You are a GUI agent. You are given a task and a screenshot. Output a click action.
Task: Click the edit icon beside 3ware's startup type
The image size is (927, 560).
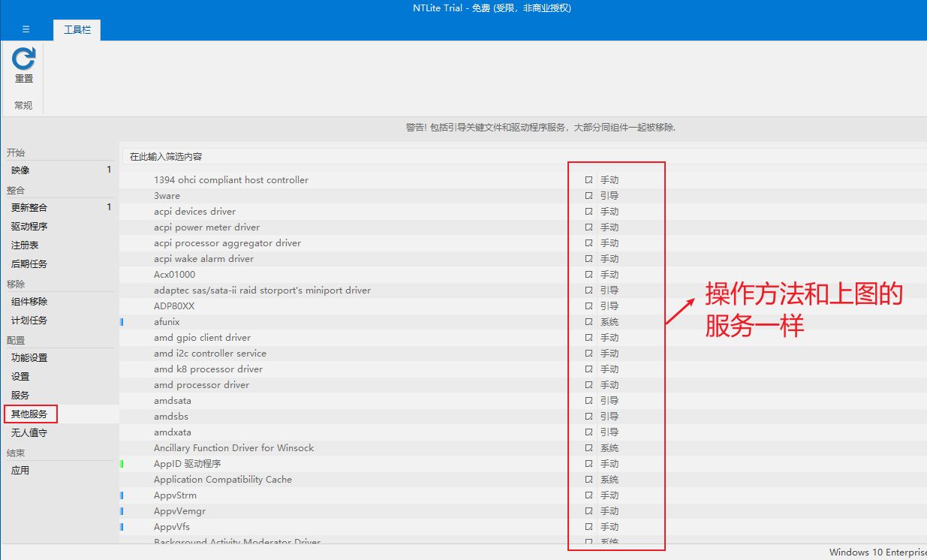click(589, 196)
